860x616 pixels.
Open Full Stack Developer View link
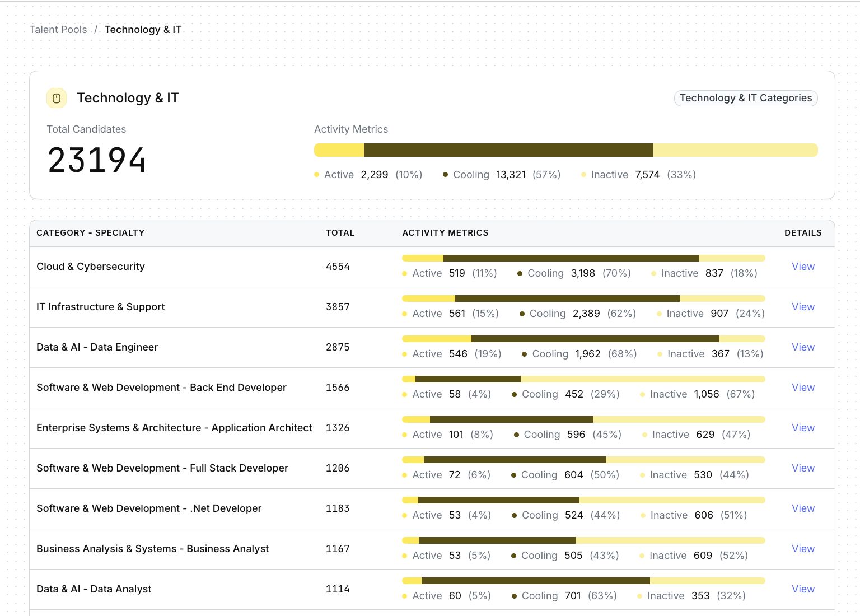coord(802,468)
